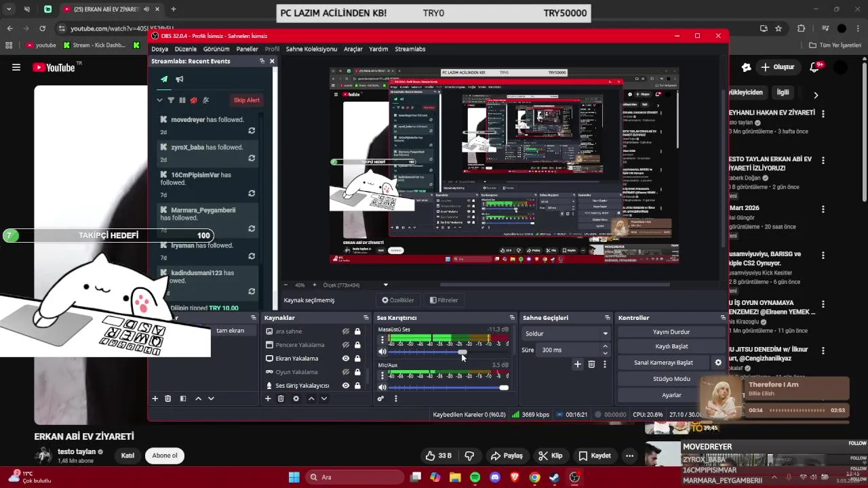Hide the Ses Giriş Yakalayıcısı source
This screenshot has height=488, width=868.
[345, 386]
